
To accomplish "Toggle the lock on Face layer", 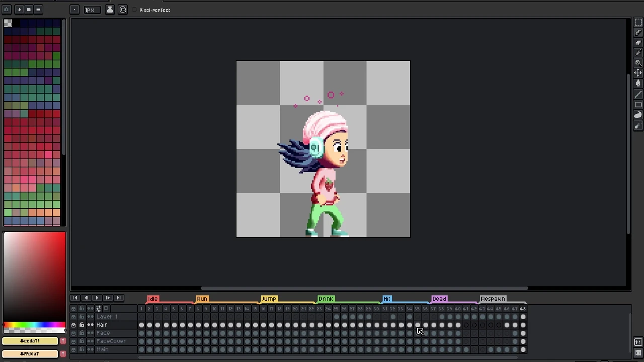I will 82,333.
